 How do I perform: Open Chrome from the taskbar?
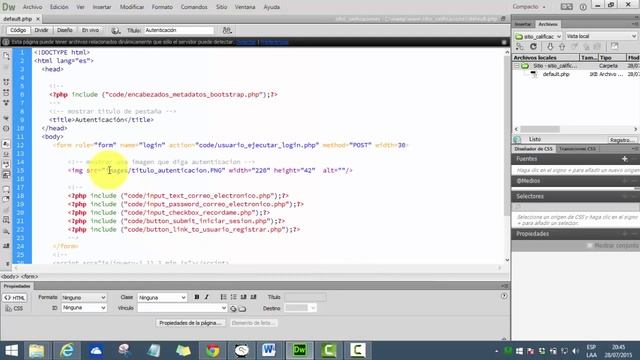pos(213,351)
